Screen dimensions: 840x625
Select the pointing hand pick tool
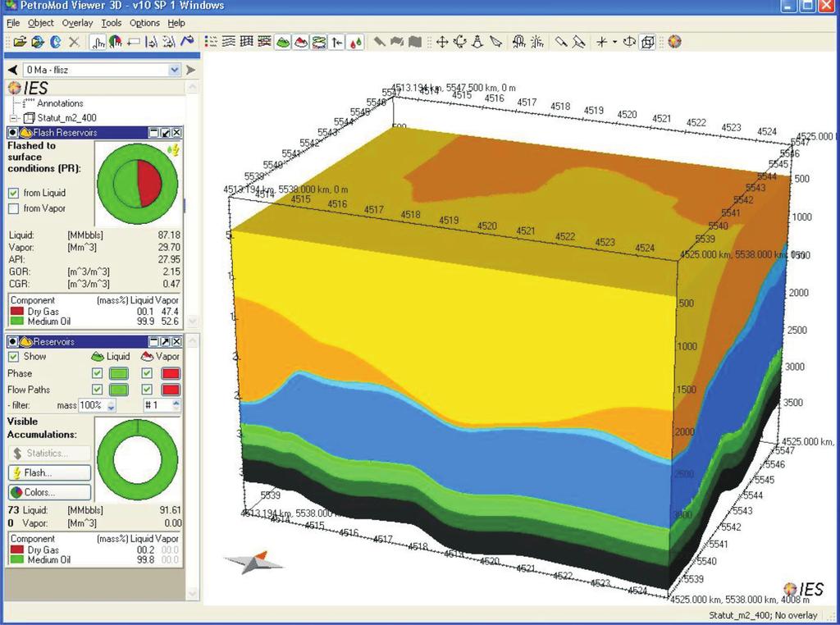click(x=98, y=42)
